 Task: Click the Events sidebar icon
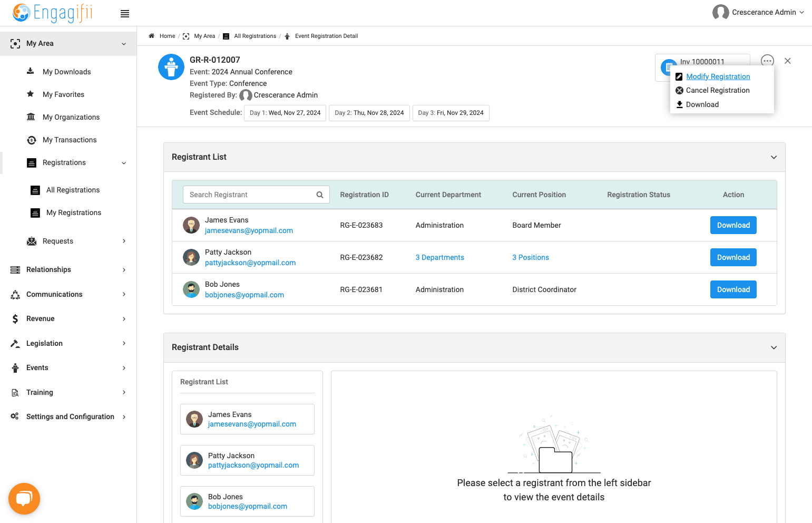(x=15, y=367)
